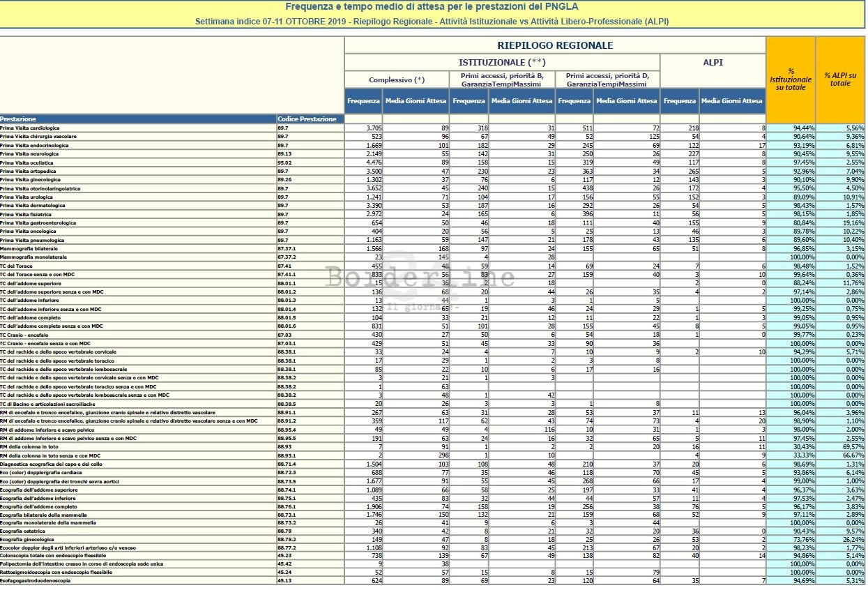Screen dimensions: 868x590
Task: Select the "ISTITUZIONALE (**)" group header
Action: point(501,62)
